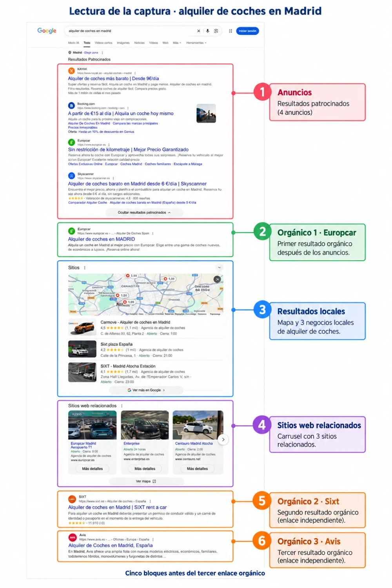Click the 'Ver más en Google' button
The width and height of the screenshot is (392, 588).
click(146, 390)
